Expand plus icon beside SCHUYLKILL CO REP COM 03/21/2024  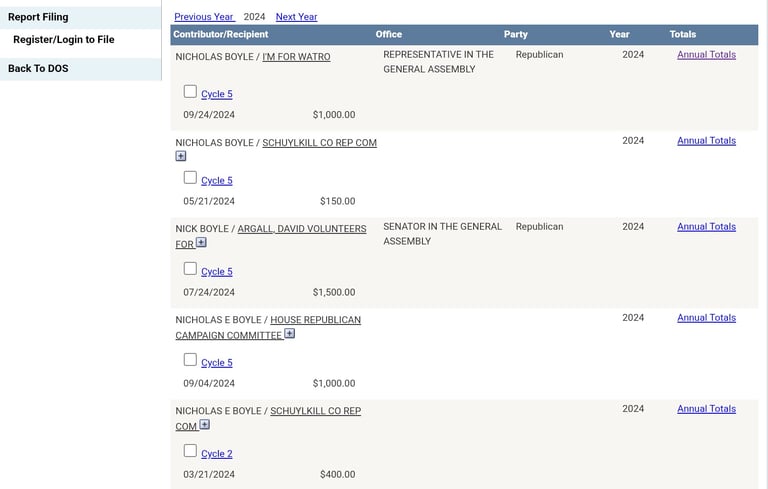pyautogui.click(x=204, y=424)
